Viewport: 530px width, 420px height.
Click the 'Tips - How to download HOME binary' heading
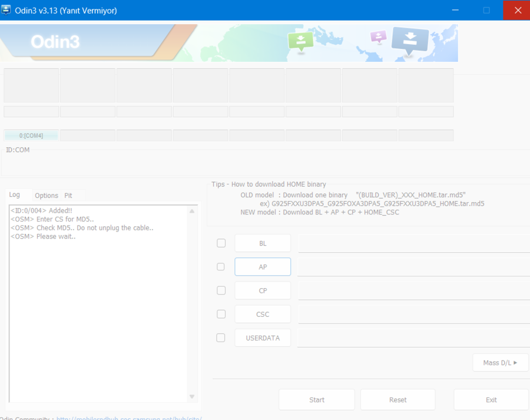[x=269, y=184]
